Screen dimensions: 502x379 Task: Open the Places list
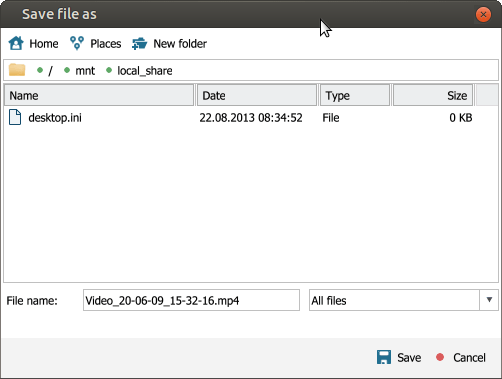pos(96,43)
